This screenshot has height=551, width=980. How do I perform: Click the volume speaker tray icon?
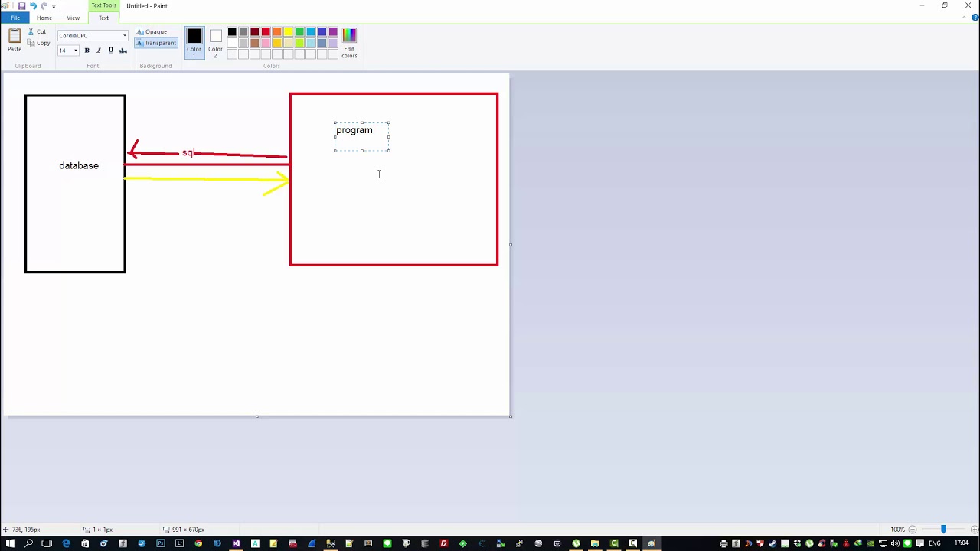click(895, 543)
